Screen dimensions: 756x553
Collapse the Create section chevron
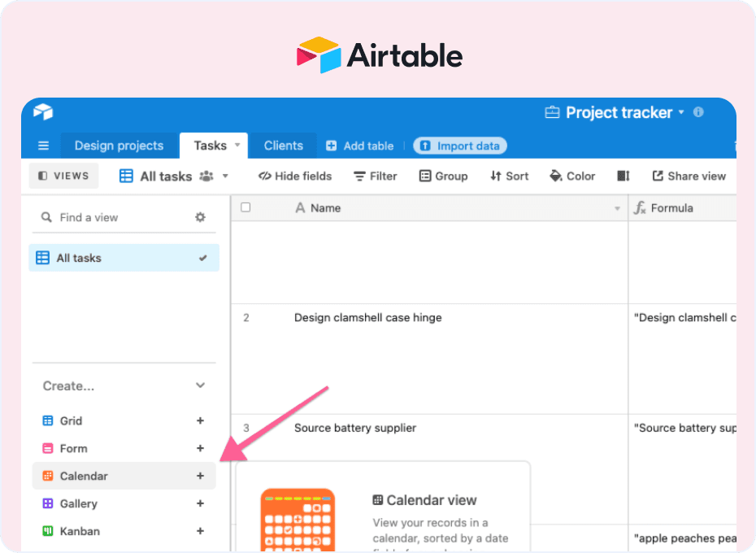200,385
